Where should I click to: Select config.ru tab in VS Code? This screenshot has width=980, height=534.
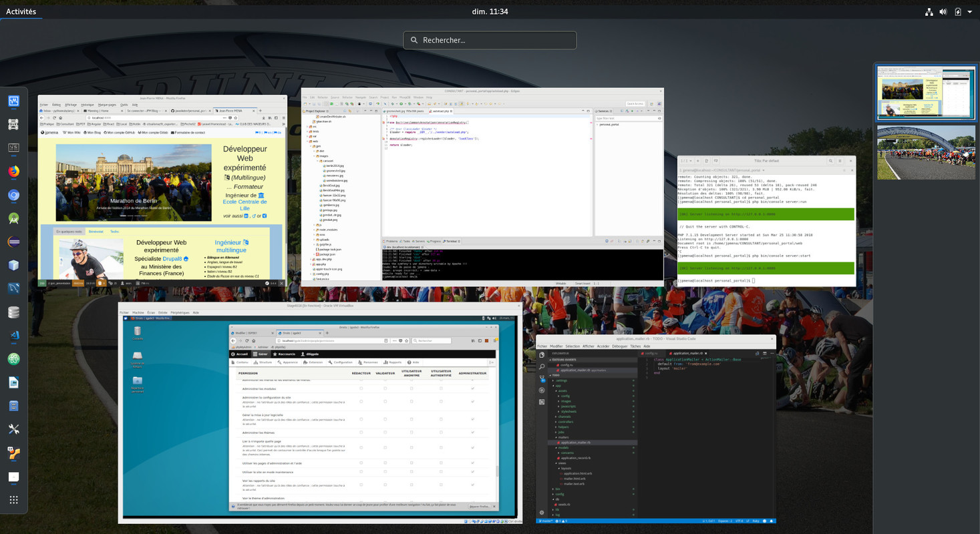651,353
